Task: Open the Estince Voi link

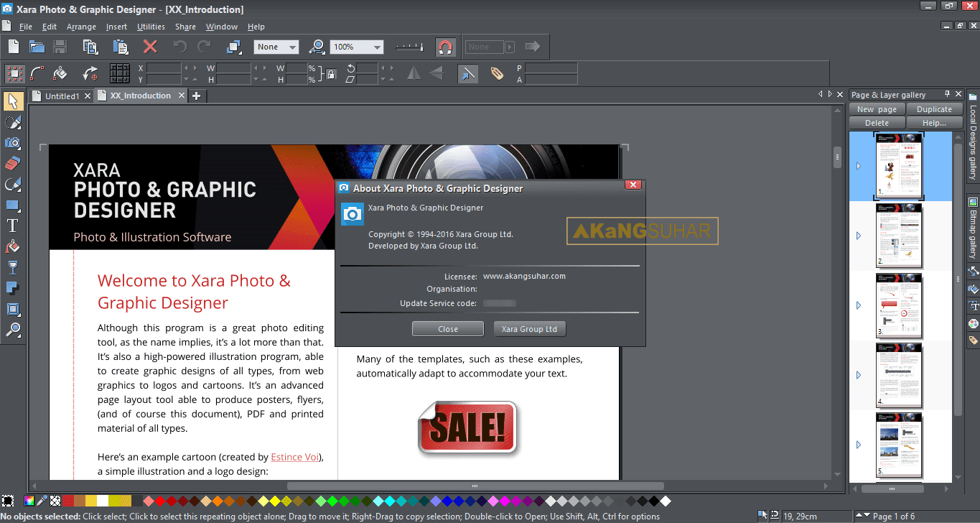Action: 295,457
